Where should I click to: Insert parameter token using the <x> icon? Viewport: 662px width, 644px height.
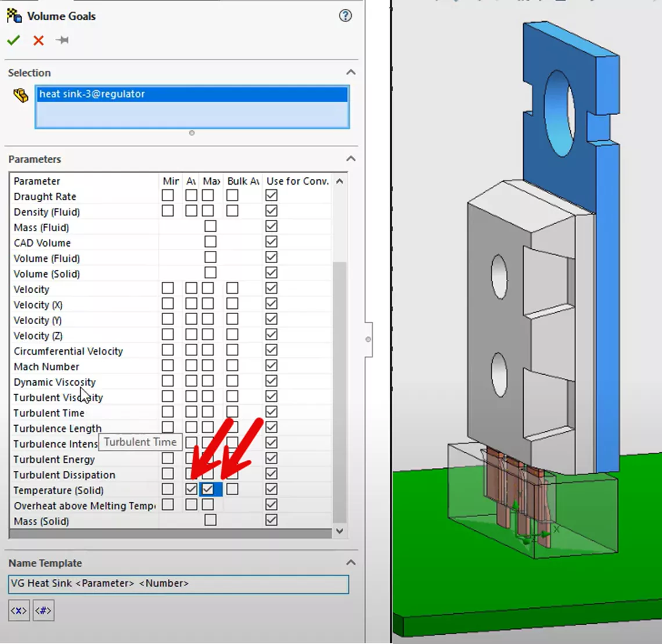pyautogui.click(x=18, y=610)
